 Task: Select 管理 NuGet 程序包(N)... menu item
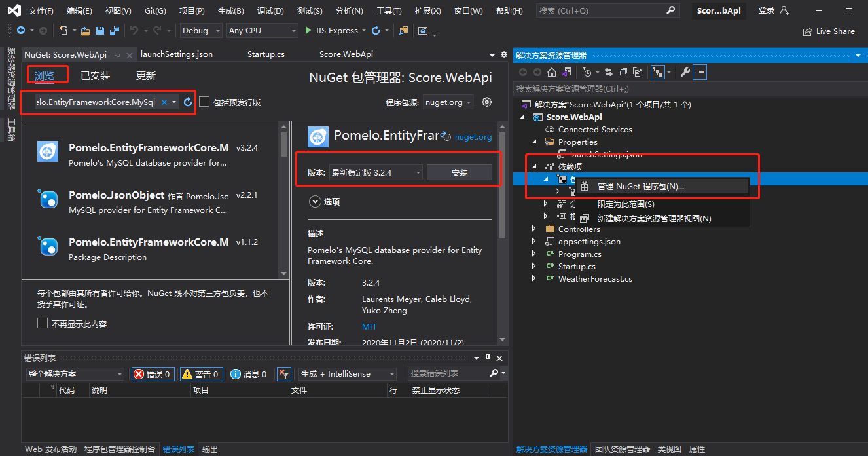(661, 187)
